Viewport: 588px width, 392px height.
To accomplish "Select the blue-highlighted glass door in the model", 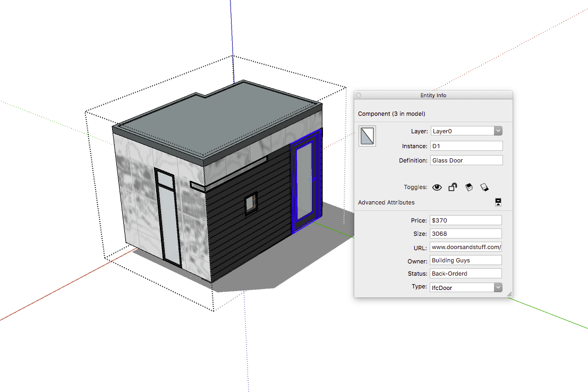I will click(306, 181).
